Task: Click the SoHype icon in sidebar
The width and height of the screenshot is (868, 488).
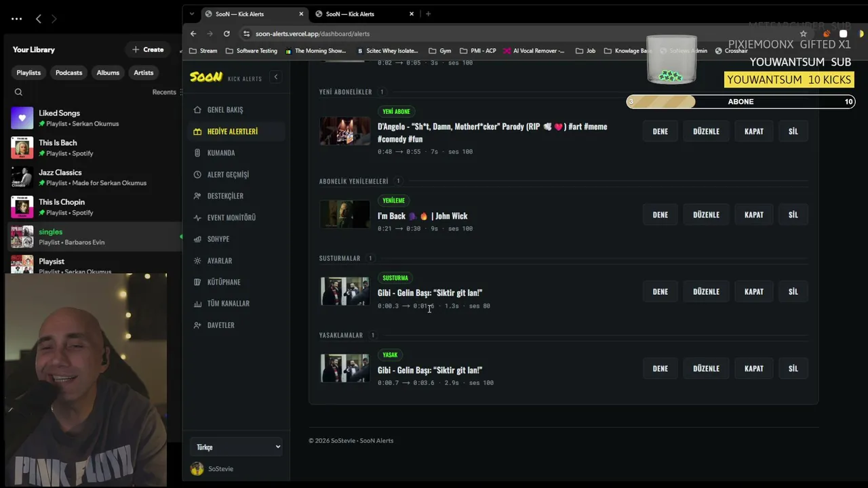Action: [197, 239]
